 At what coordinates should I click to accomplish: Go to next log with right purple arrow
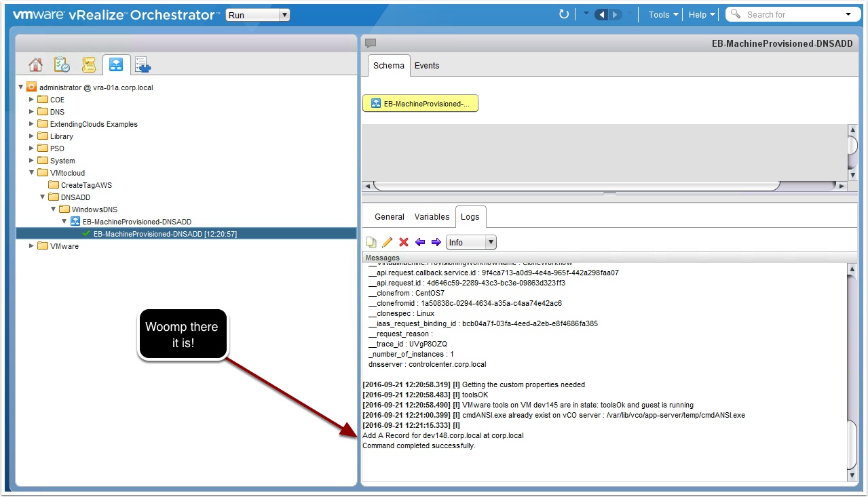[x=436, y=242]
